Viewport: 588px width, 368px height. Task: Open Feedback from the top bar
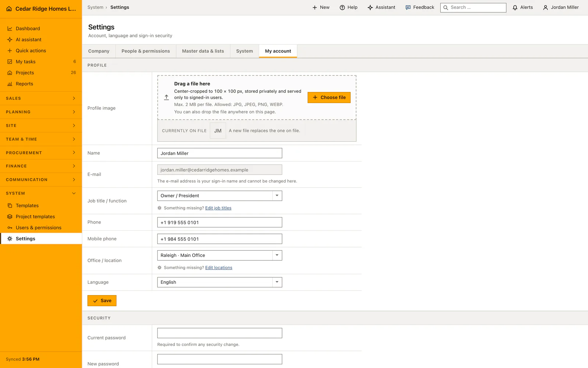420,7
